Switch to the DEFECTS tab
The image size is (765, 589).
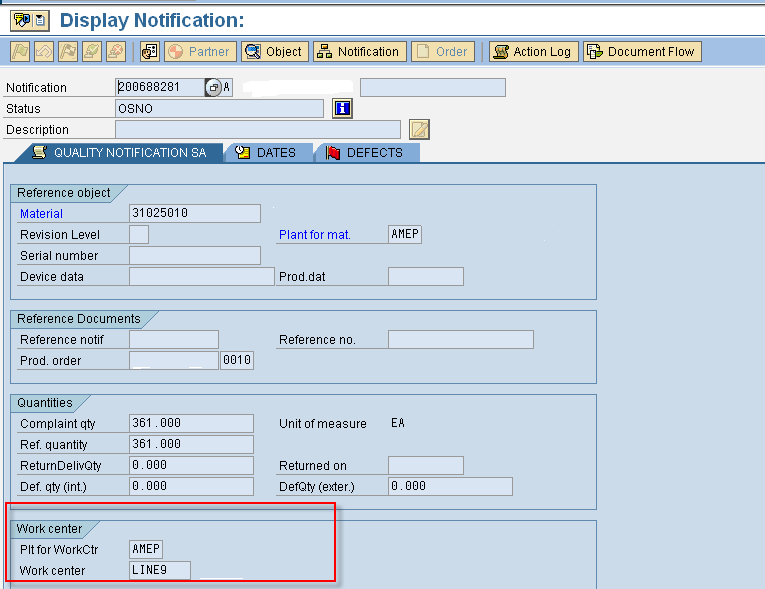click(366, 153)
